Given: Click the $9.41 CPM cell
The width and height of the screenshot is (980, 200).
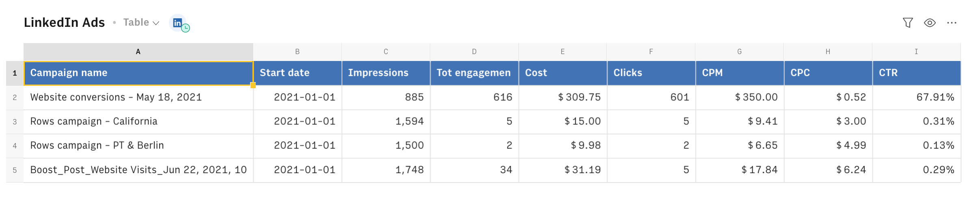Looking at the screenshot, I should click(740, 122).
